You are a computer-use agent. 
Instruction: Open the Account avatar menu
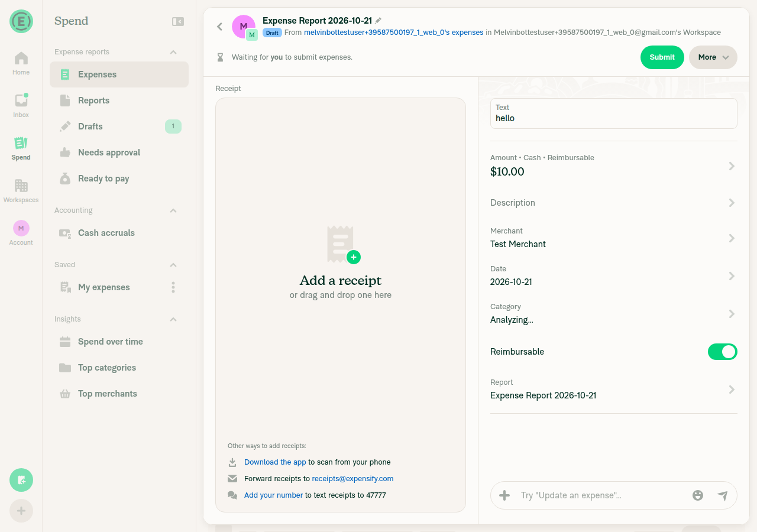click(21, 233)
